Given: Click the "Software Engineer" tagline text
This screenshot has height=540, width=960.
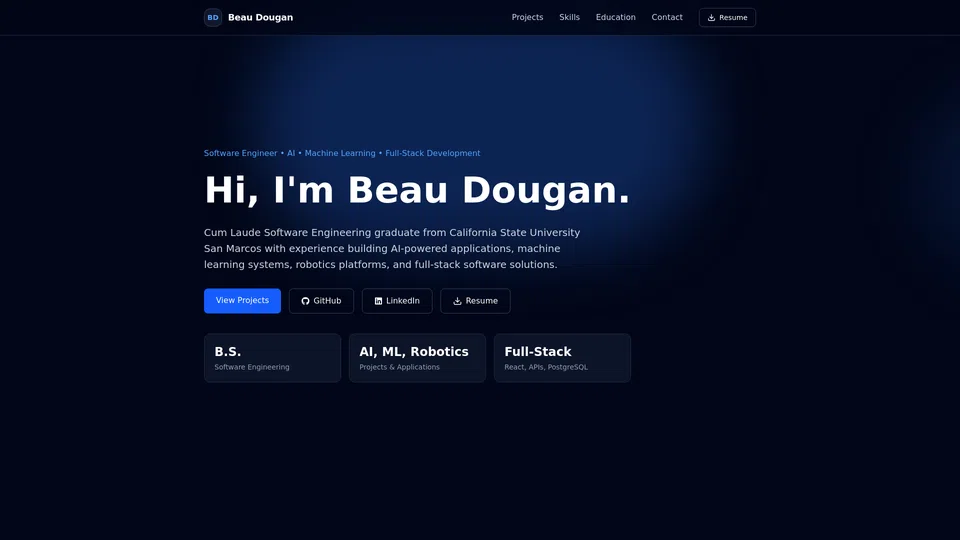Looking at the screenshot, I should coord(240,153).
